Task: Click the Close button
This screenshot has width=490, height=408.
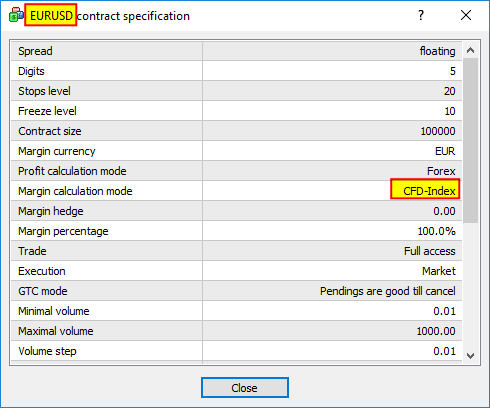Action: [x=245, y=388]
